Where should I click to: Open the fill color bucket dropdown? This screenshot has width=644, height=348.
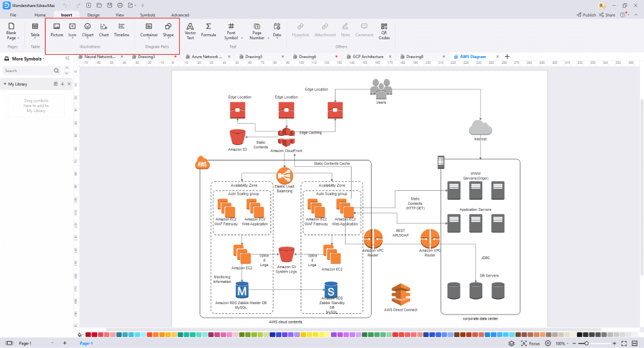point(80,335)
